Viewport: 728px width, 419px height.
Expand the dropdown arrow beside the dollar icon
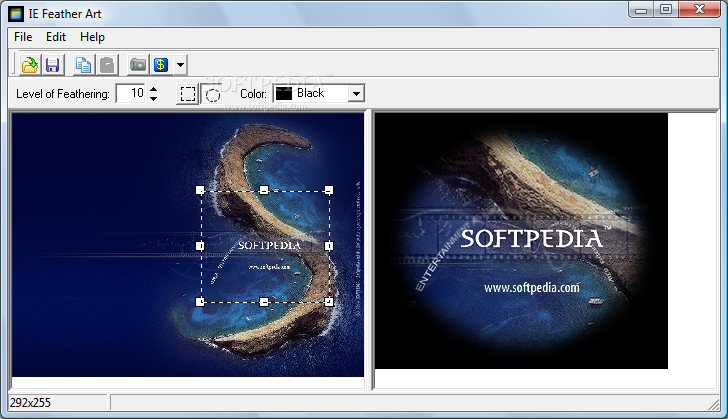coord(180,65)
